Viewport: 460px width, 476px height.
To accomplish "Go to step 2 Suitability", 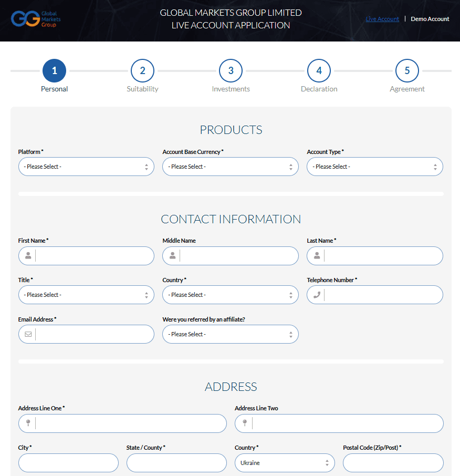I will pyautogui.click(x=143, y=71).
